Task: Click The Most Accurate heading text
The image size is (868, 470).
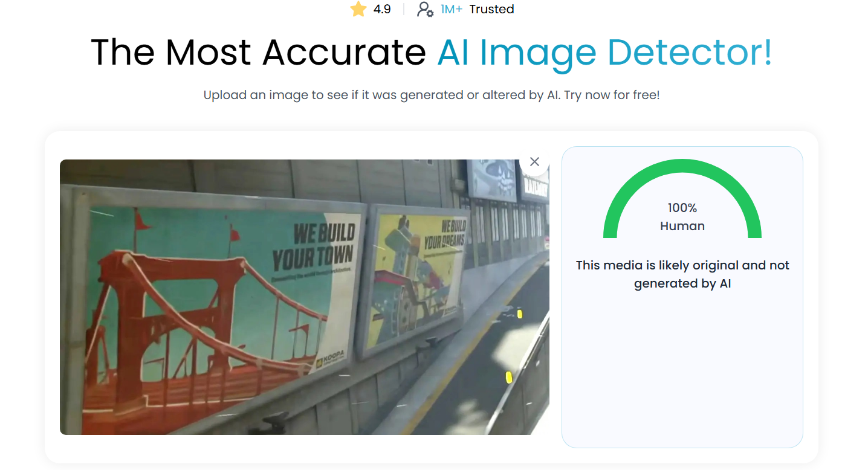Action: 259,53
